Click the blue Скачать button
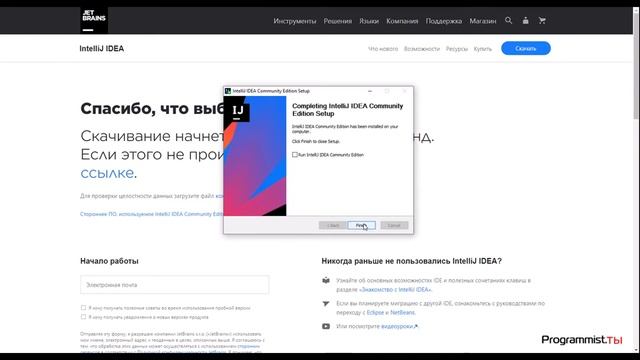Screen dimensions: 640x360 coord(526,48)
